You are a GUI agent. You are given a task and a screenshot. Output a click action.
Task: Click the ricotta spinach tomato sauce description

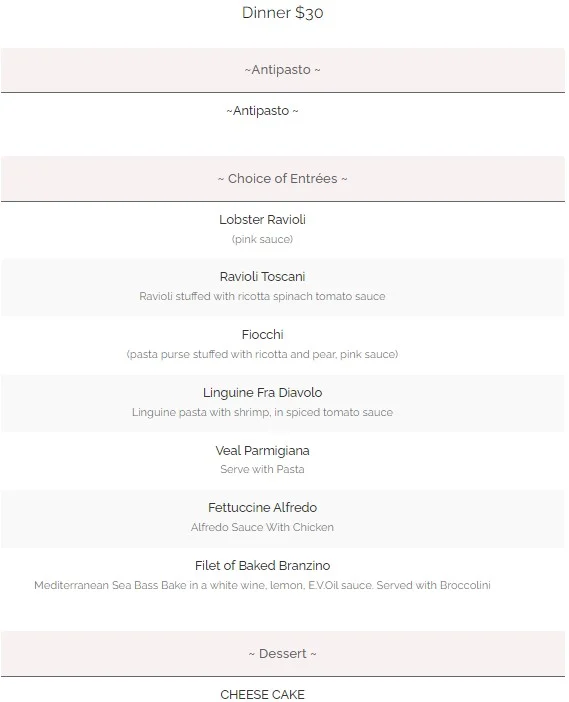(x=262, y=296)
